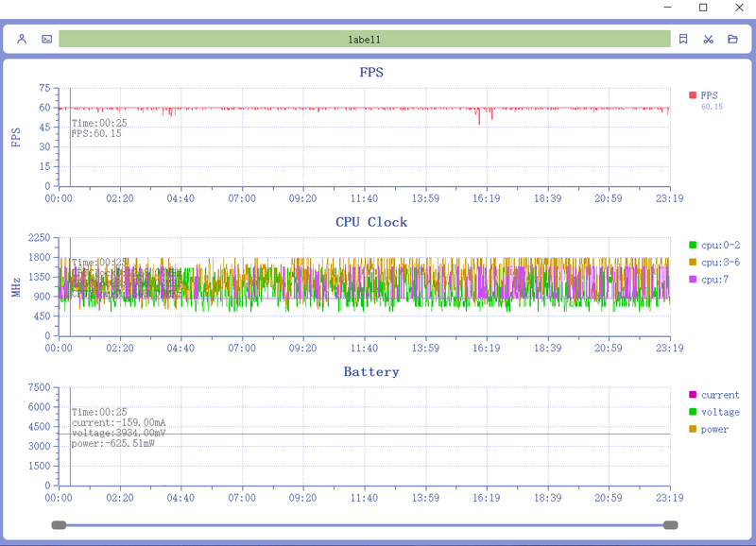Click the current legend label
Screen dimensions: 756x546
[720, 395]
